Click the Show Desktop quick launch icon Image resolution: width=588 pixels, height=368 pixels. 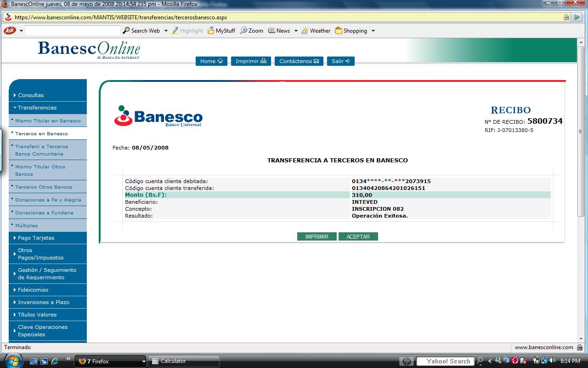[34, 361]
